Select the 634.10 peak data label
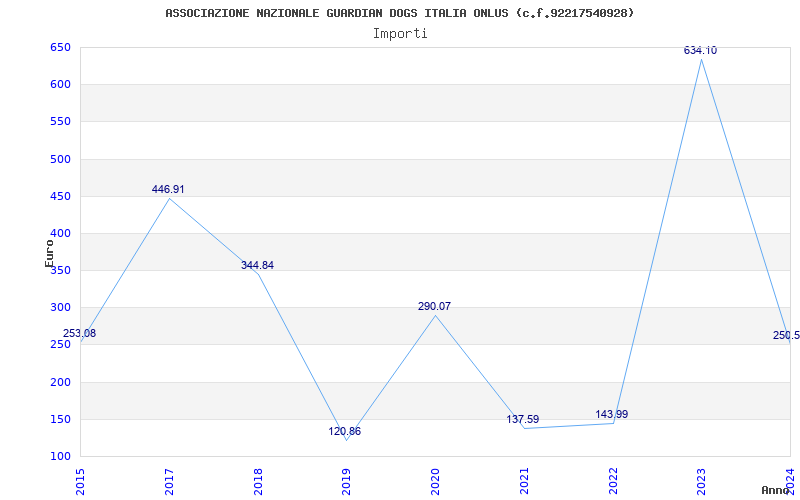Image resolution: width=800 pixels, height=500 pixels. [700, 50]
